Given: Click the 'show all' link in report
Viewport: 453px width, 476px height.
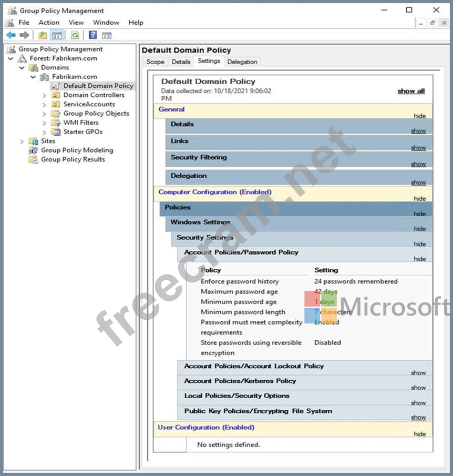Looking at the screenshot, I should [x=411, y=91].
